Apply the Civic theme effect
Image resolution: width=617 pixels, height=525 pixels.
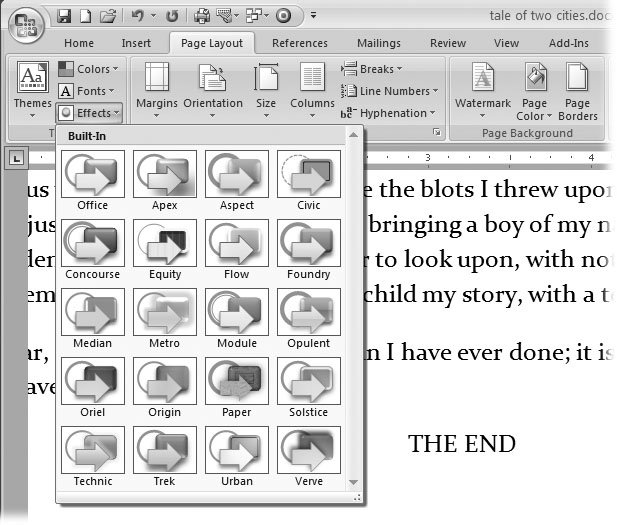coord(309,180)
